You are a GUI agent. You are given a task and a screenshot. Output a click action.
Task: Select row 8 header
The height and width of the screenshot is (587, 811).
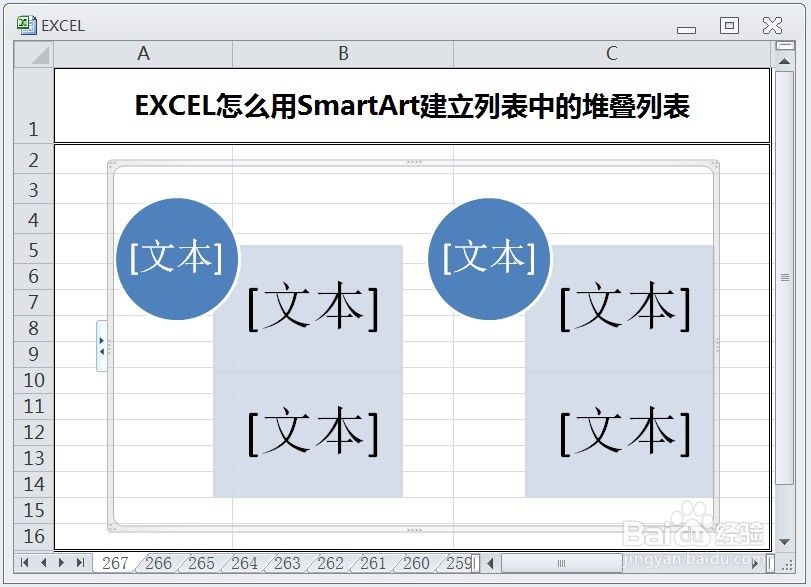point(34,328)
